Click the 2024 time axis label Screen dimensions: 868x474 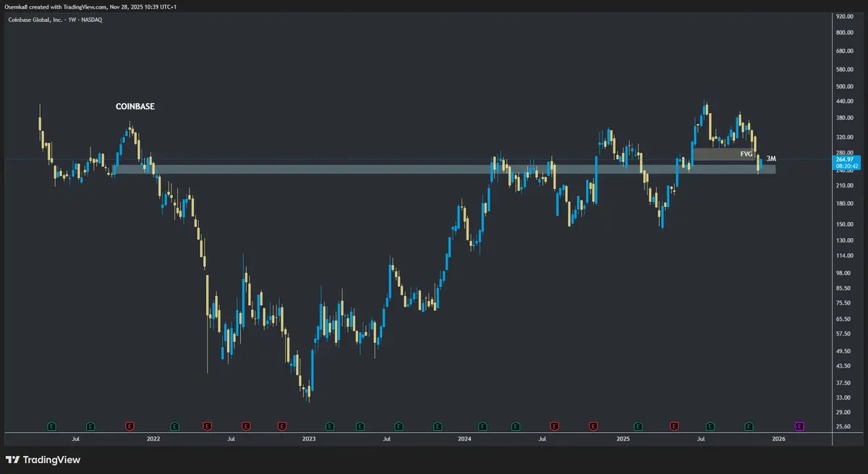click(x=464, y=439)
